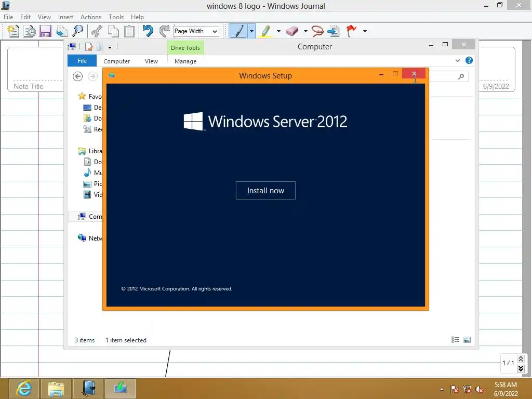Click Install now in Windows Setup
532x399 pixels.
click(x=265, y=190)
